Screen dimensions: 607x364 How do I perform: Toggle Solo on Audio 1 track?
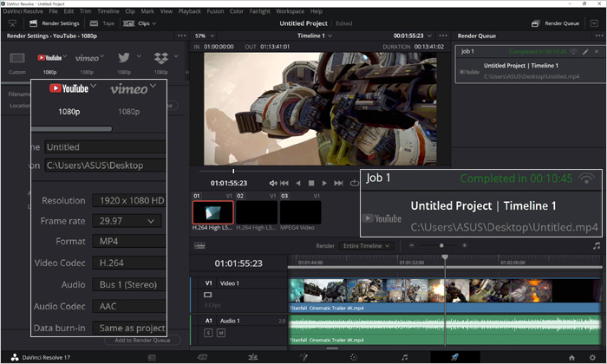tap(208, 333)
